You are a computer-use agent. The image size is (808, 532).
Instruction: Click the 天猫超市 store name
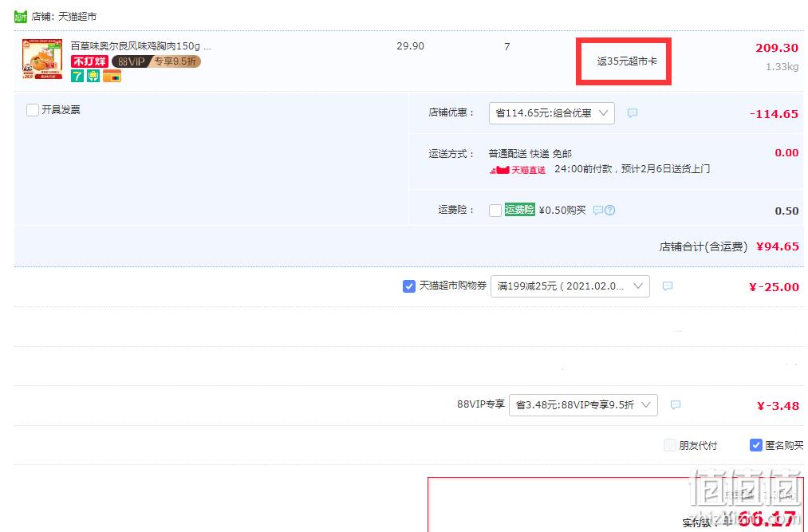pos(77,17)
